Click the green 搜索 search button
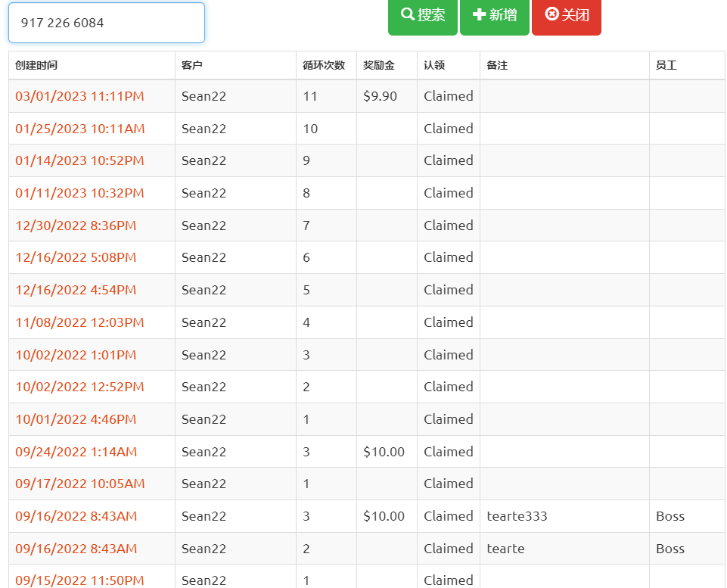The height and width of the screenshot is (588, 727). pos(423,16)
